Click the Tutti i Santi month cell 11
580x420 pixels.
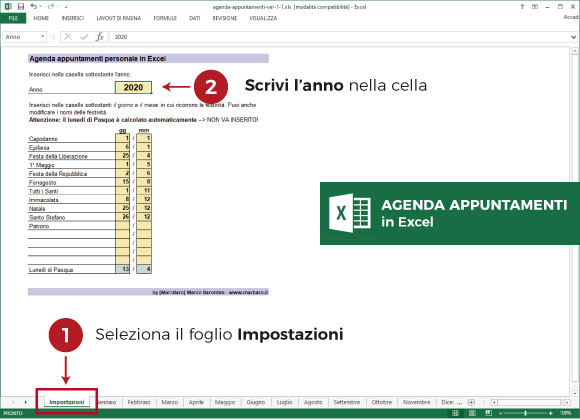click(144, 191)
